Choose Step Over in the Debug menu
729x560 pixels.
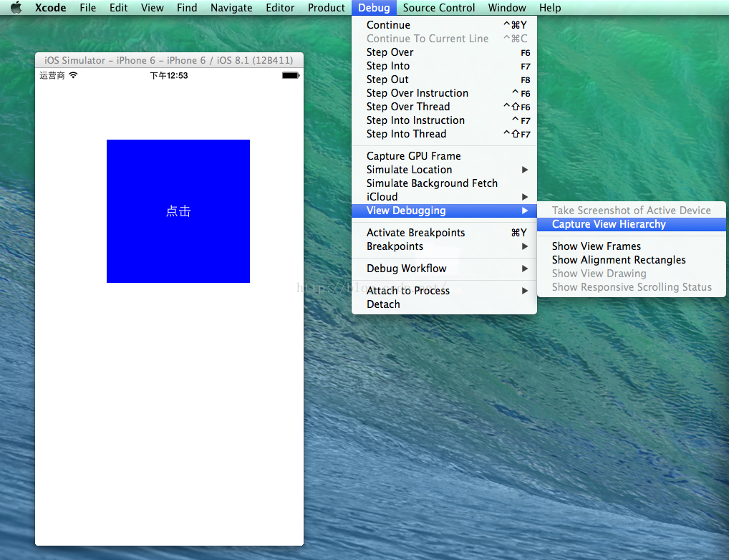444,52
